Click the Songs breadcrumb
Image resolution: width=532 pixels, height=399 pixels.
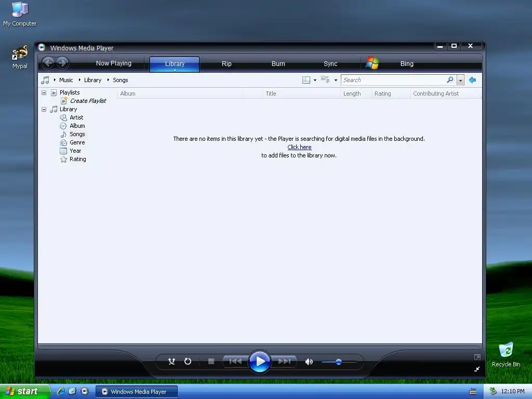[121, 80]
